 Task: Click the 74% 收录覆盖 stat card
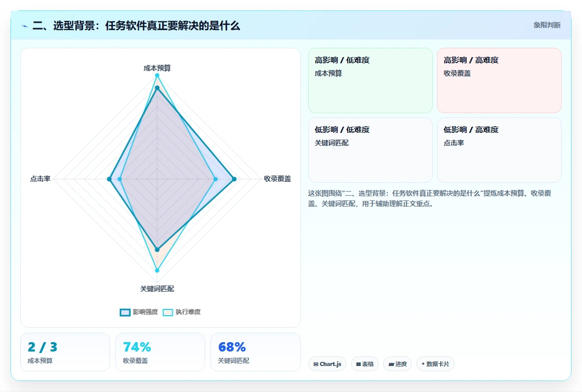pyautogui.click(x=161, y=352)
